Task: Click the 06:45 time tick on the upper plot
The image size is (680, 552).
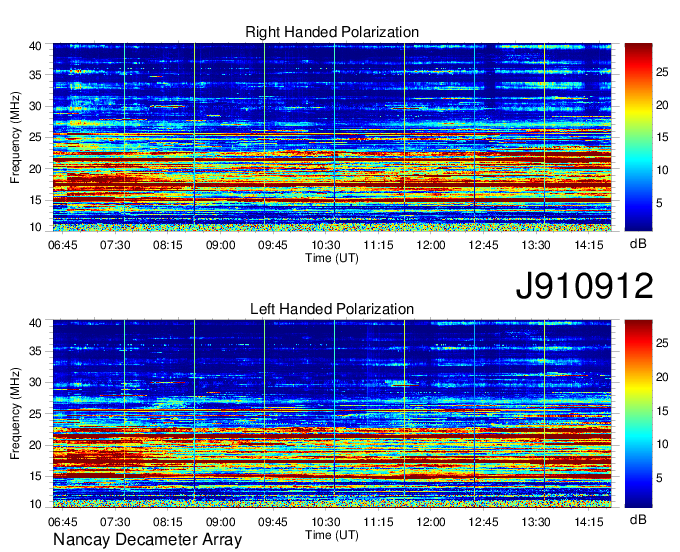Action: pos(62,245)
